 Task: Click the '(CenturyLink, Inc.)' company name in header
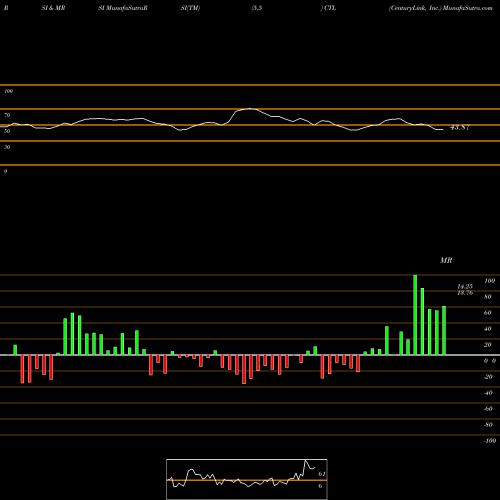click(x=415, y=8)
